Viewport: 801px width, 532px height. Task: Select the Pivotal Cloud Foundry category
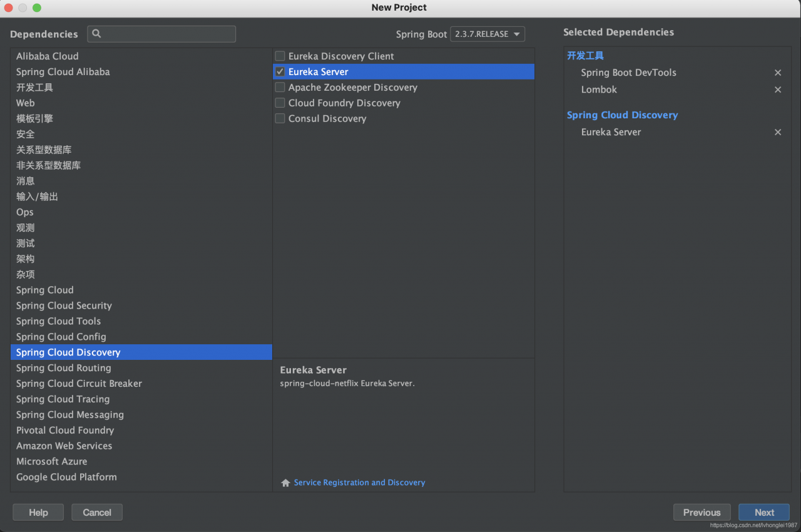[x=141, y=430]
